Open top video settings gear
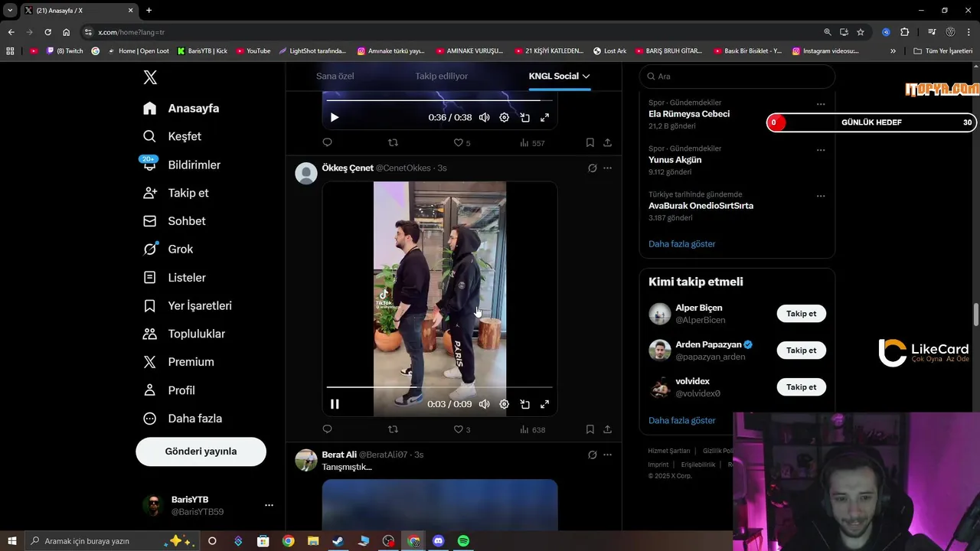Viewport: 980px width, 551px height. [504, 117]
